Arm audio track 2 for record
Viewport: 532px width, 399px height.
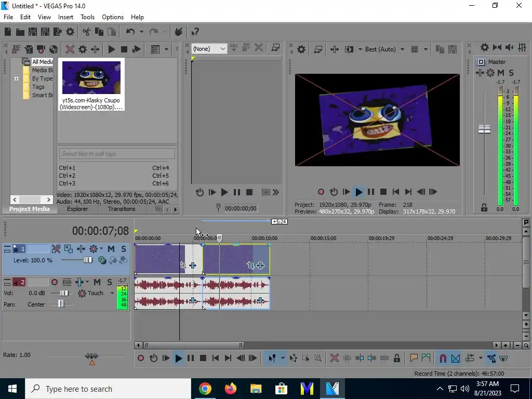point(54,282)
